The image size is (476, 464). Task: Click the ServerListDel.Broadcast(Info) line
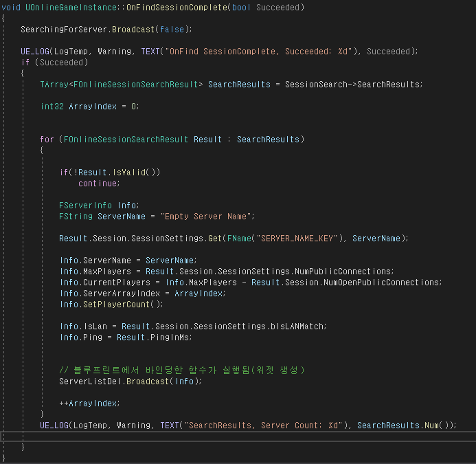click(131, 382)
